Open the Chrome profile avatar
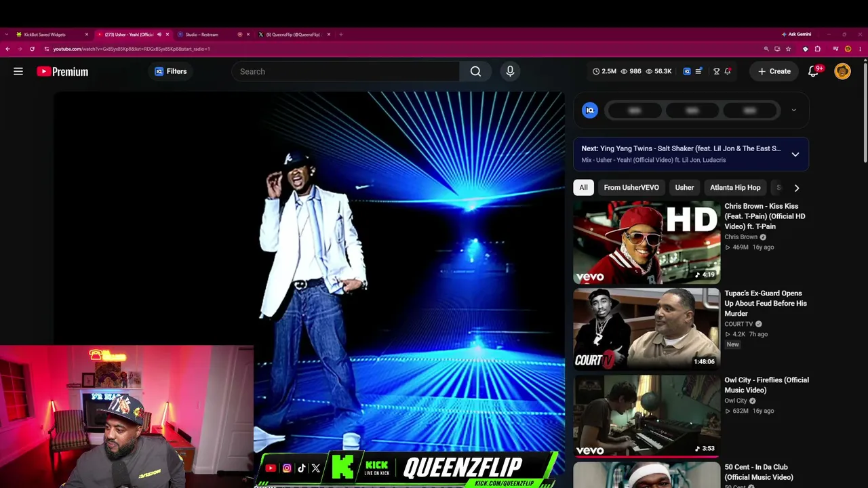The width and height of the screenshot is (868, 488). [848, 49]
